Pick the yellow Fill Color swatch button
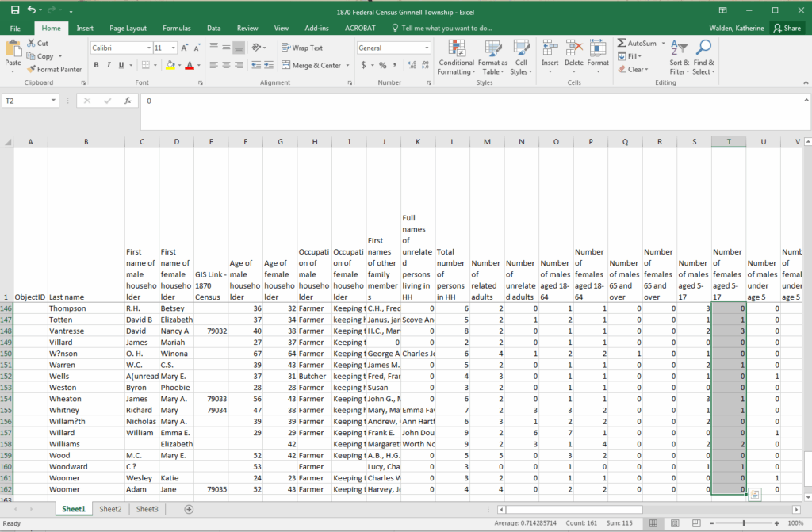The width and height of the screenshot is (812, 532). point(170,65)
